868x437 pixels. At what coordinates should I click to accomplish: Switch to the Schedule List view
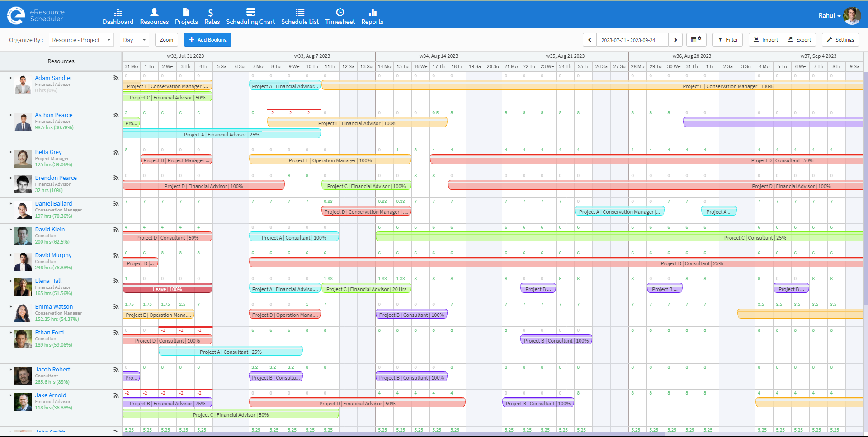click(x=300, y=17)
